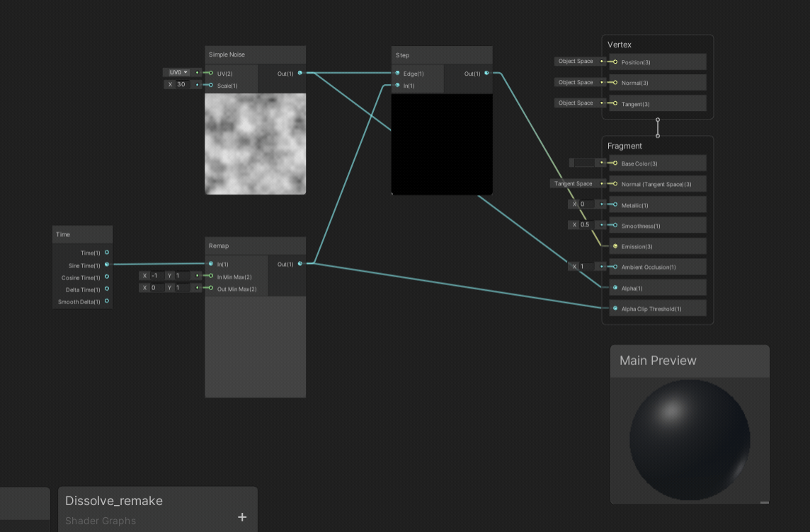Viewport: 810px width, 532px height.
Task: Select the Step node title
Action: (402, 54)
